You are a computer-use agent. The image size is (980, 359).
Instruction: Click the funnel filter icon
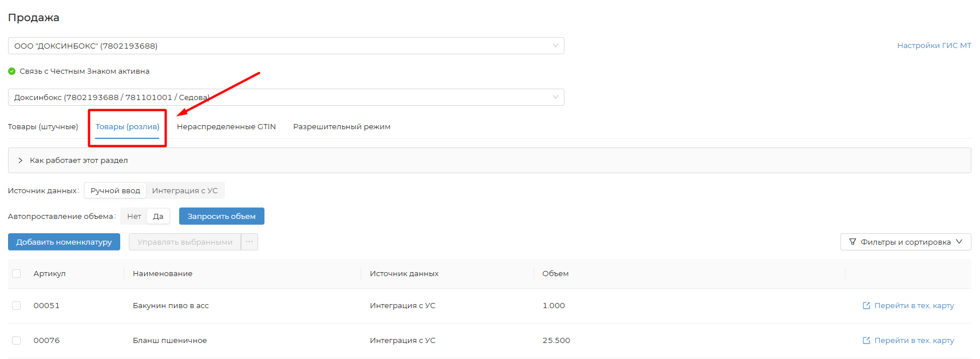852,242
